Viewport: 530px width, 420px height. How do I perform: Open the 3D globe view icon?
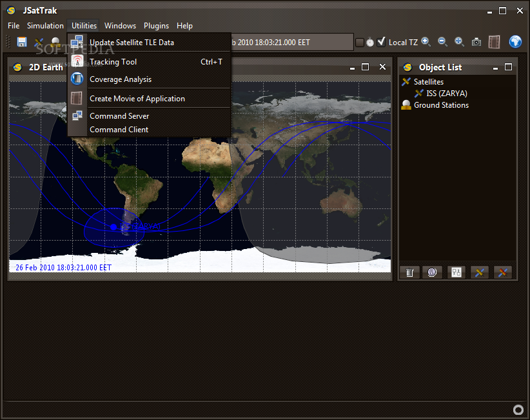point(515,42)
